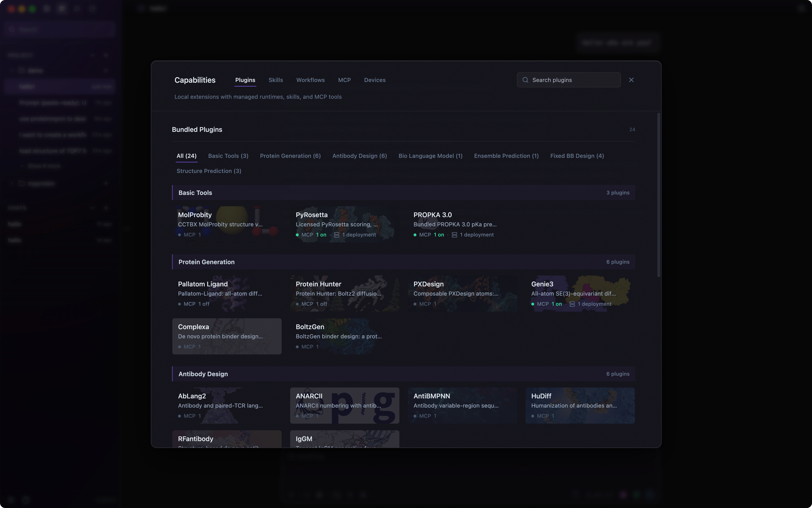
Task: Collapse the CHATS section chevron
Action: [x=92, y=208]
